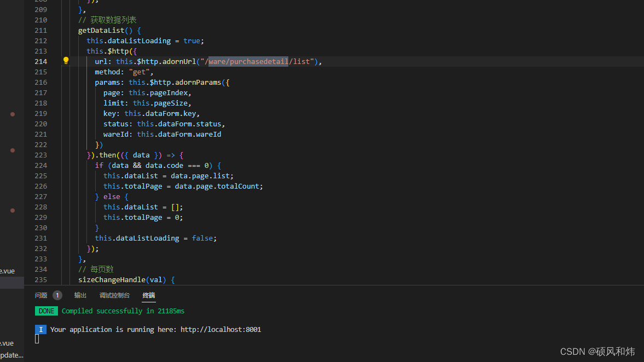Click the modified-file dot beside line 222
644x362 pixels.
coord(13,150)
